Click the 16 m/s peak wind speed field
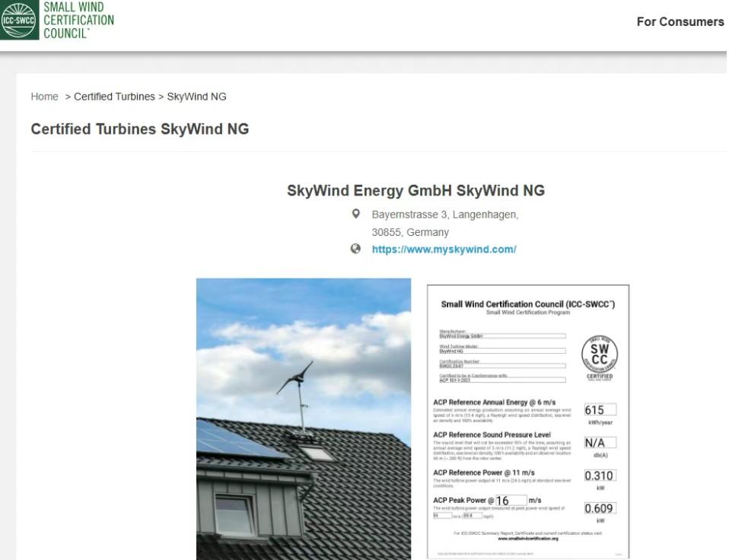The width and height of the screenshot is (729, 560). point(510,500)
